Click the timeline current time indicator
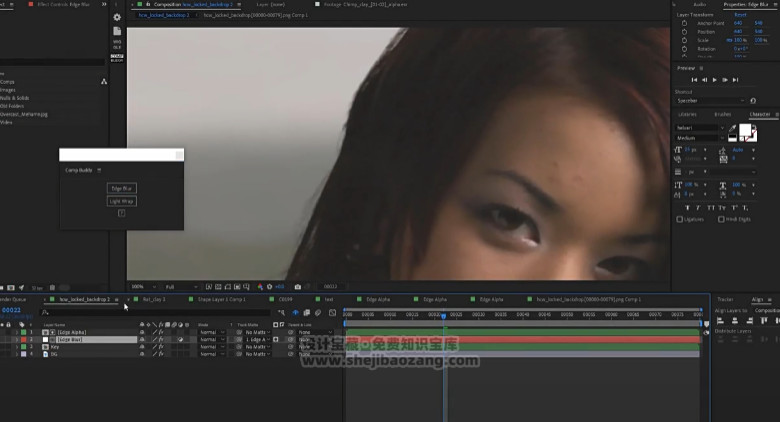 (444, 316)
